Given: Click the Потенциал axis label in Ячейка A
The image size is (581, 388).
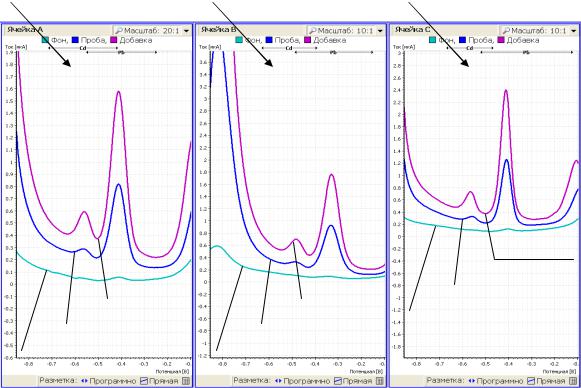Looking at the screenshot, I should point(172,371).
